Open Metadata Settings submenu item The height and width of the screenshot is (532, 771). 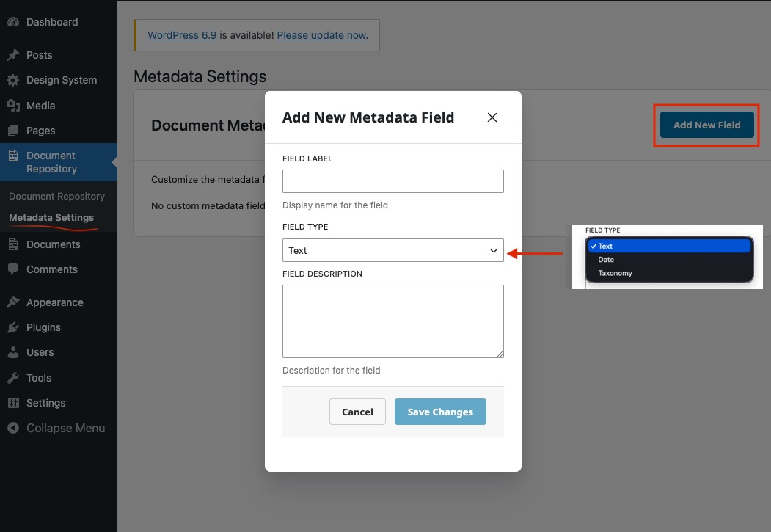point(51,217)
